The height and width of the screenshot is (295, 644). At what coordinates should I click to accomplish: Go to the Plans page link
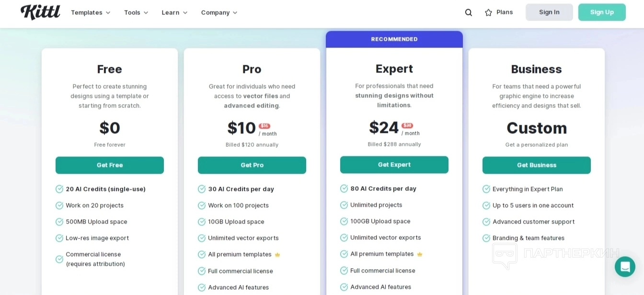coord(505,12)
